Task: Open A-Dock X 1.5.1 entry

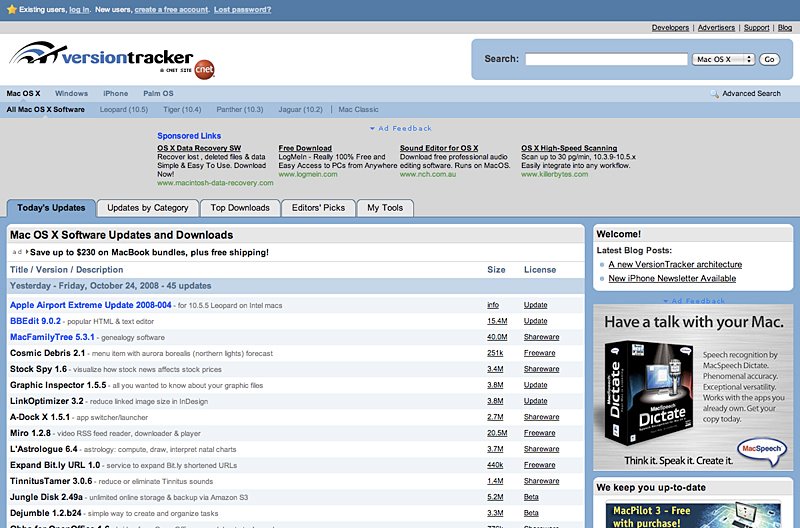Action: coord(40,417)
